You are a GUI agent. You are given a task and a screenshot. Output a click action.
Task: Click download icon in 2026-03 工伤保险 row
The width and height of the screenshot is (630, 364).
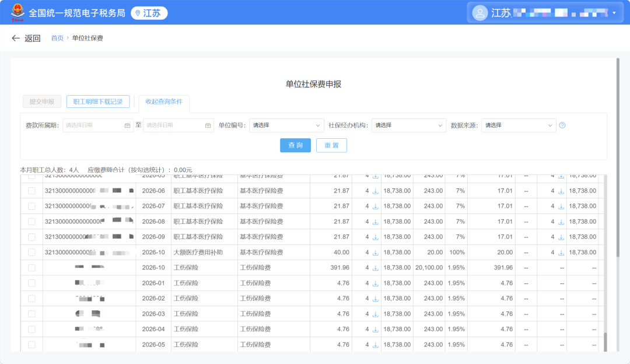tap(375, 314)
